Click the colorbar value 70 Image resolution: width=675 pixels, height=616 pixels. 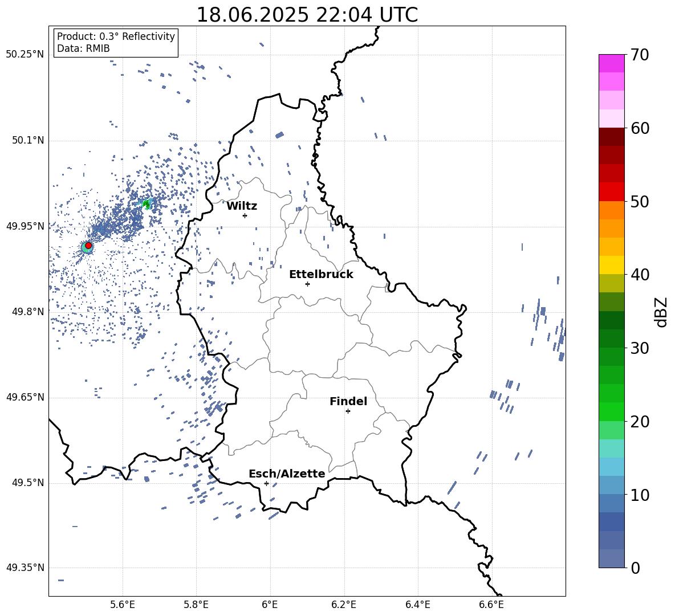(640, 55)
